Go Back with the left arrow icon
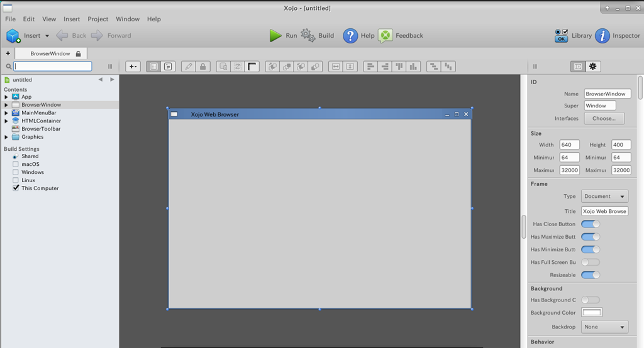The width and height of the screenshot is (644, 348). click(62, 35)
